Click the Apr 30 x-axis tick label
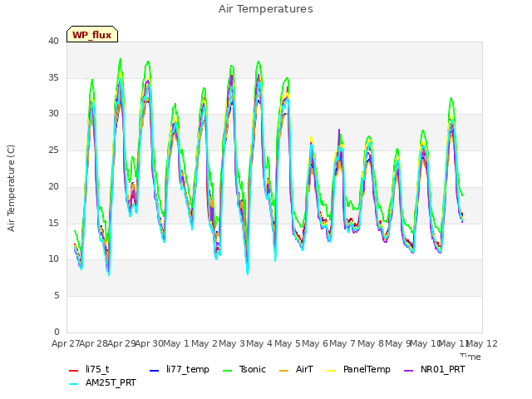 tap(150, 343)
